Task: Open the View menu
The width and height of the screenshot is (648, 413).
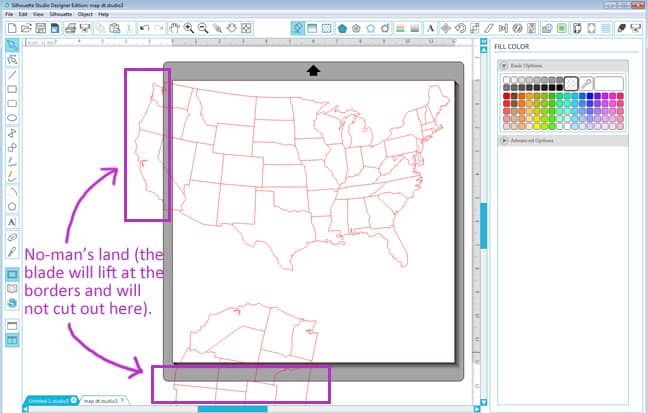Action: 38,14
